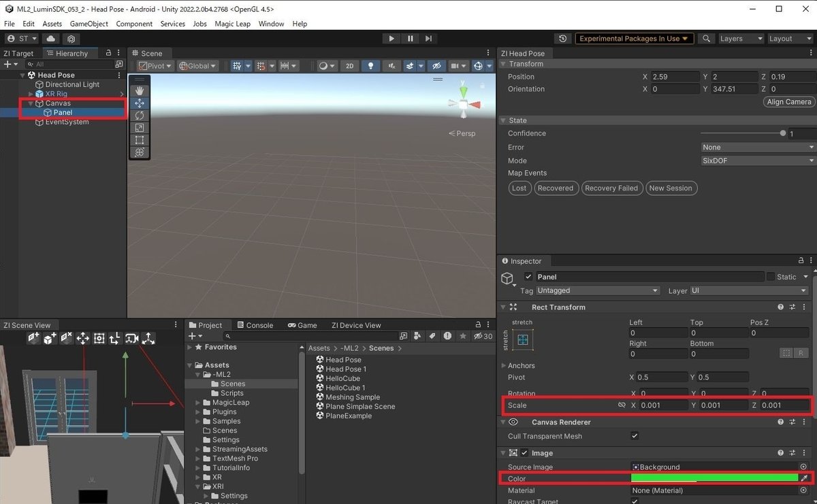Open the Mode dropdown showing SixDOF
Viewport: 817px width, 504px height.
[758, 161]
